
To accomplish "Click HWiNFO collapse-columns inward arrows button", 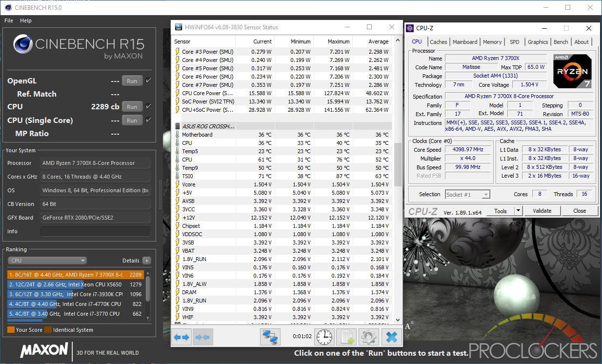I will coord(202,337).
